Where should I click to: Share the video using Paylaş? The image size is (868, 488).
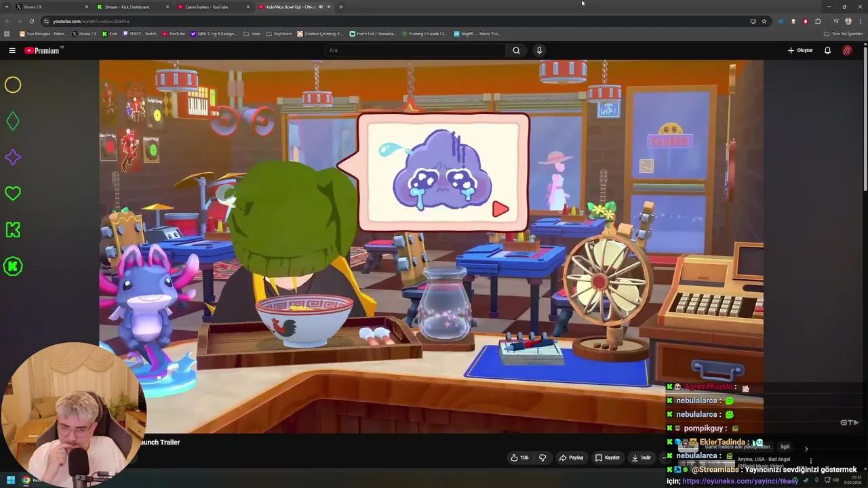coord(571,457)
